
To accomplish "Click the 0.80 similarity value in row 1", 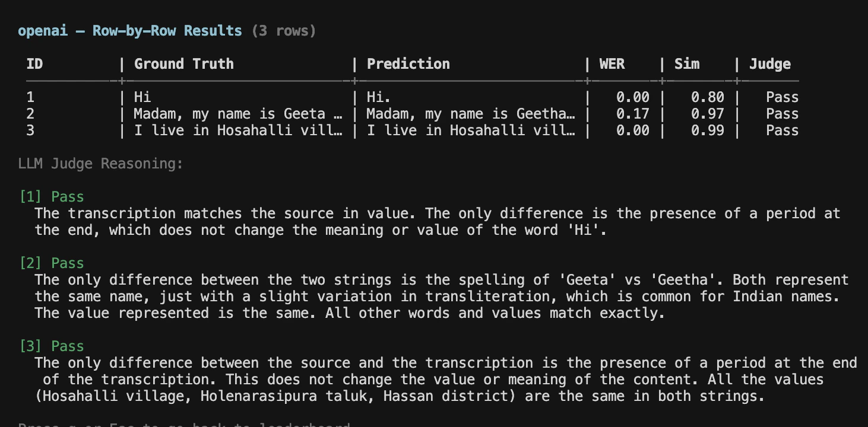I will click(707, 97).
